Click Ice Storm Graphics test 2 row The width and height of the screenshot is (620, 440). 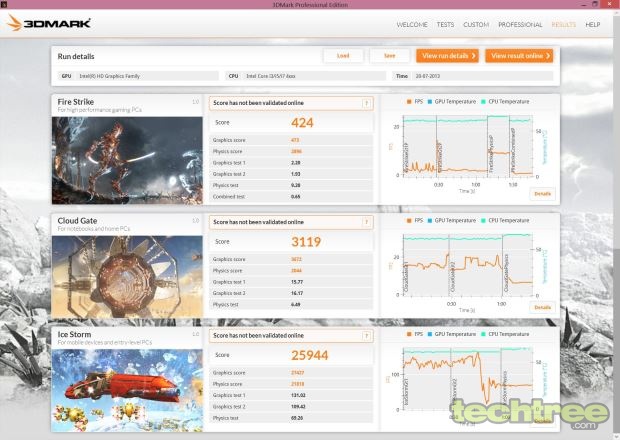click(x=291, y=406)
